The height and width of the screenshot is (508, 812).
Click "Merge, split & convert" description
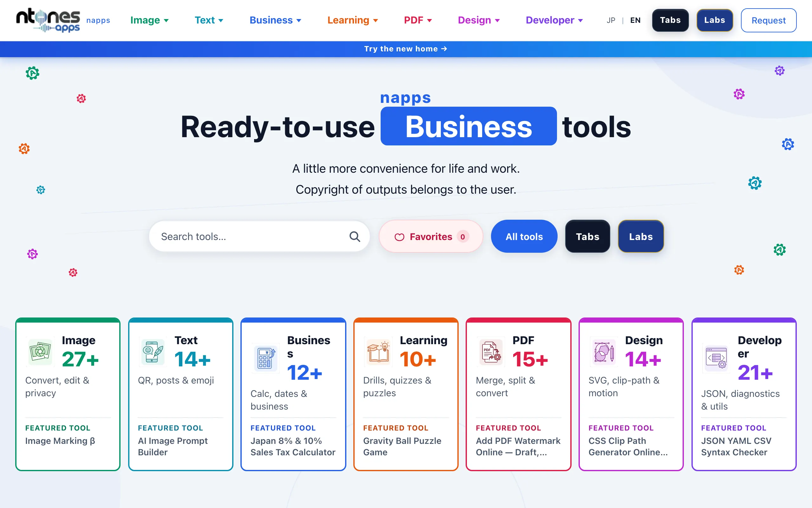(x=505, y=387)
